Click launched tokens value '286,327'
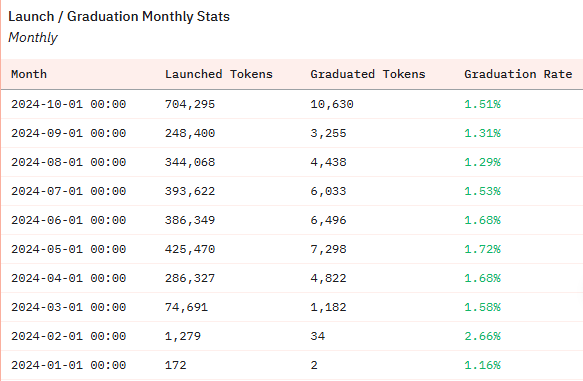Image resolution: width=583 pixels, height=381 pixels. [x=190, y=278]
